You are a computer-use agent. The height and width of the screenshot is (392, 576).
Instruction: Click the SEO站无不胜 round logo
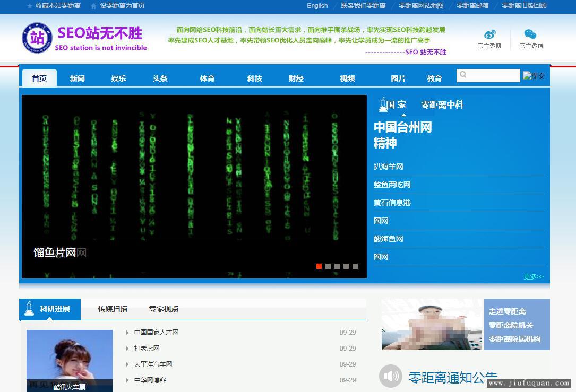click(37, 38)
